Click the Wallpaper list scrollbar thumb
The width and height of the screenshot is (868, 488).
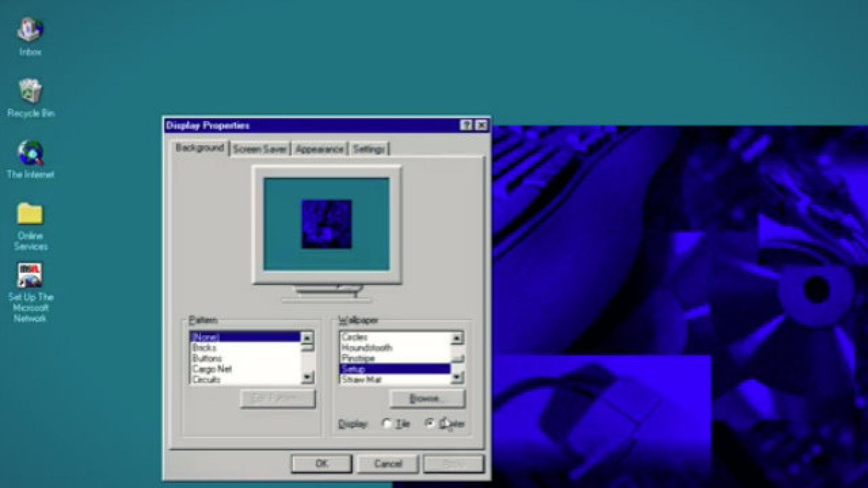click(x=457, y=358)
